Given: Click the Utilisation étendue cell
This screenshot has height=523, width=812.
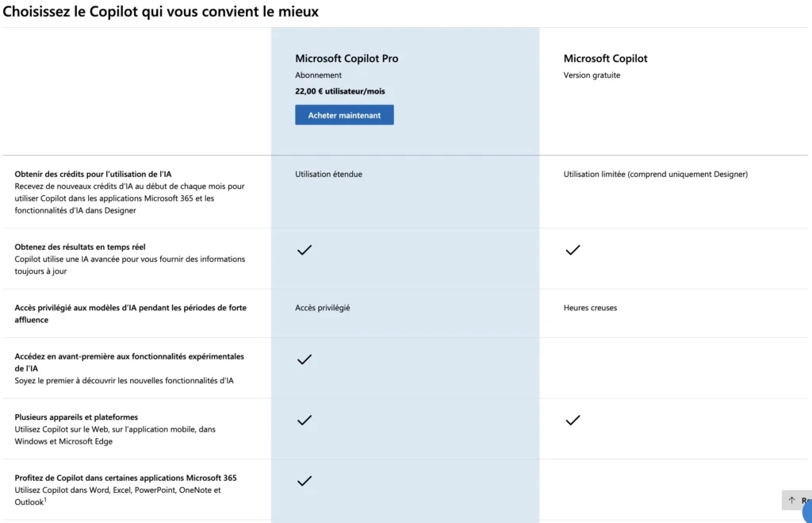Looking at the screenshot, I should click(328, 174).
